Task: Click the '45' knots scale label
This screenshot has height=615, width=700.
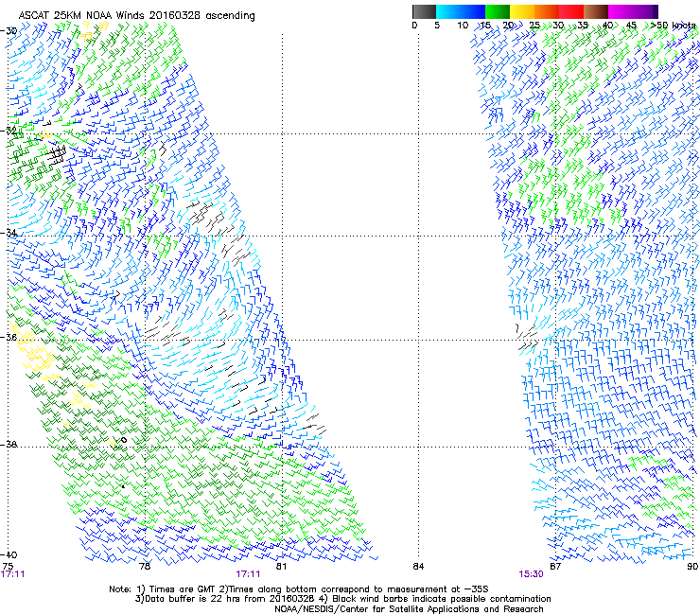Action: click(x=631, y=26)
